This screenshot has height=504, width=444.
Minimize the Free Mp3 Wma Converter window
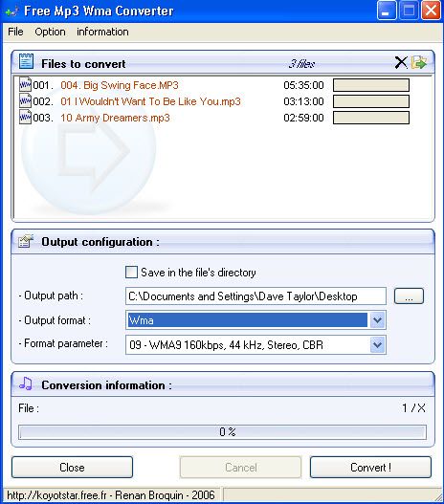coord(387,11)
